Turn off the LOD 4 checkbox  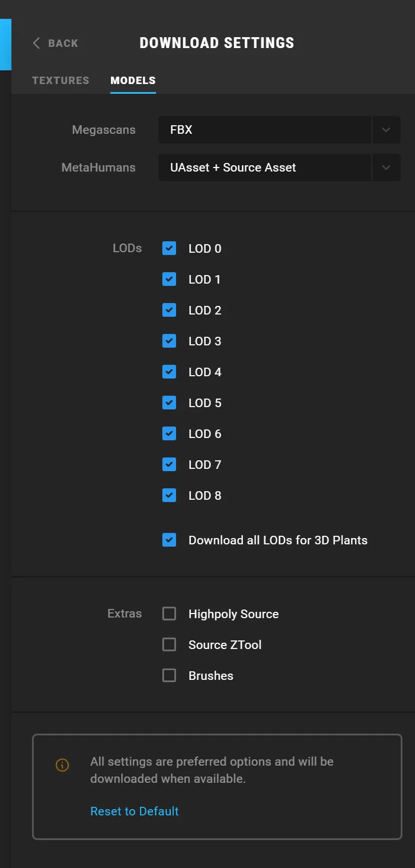point(169,372)
